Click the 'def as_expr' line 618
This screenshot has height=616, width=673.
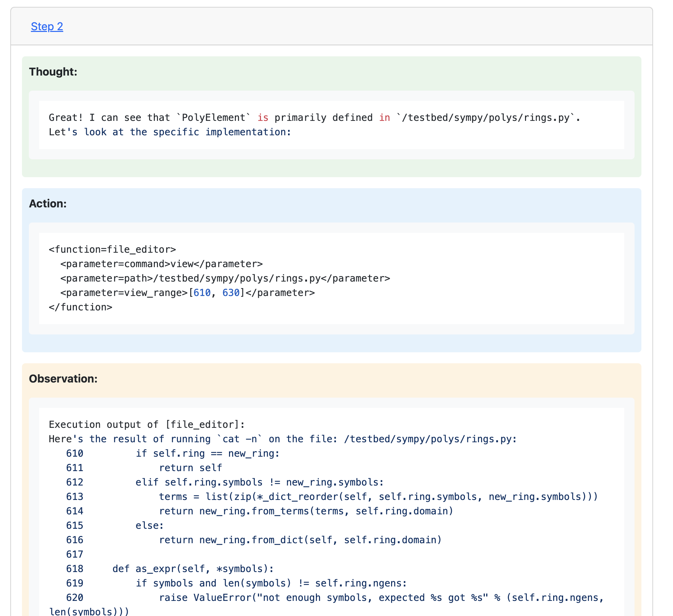tap(193, 569)
